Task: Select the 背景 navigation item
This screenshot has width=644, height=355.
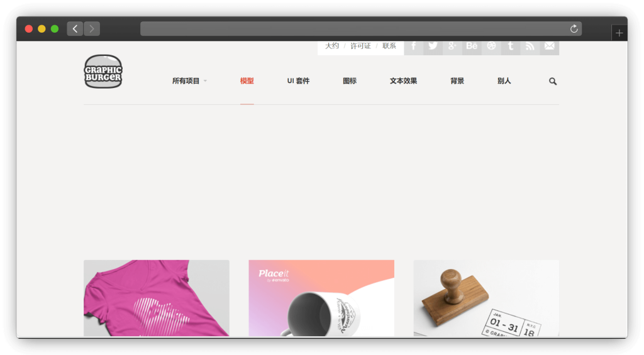Action: pyautogui.click(x=457, y=81)
